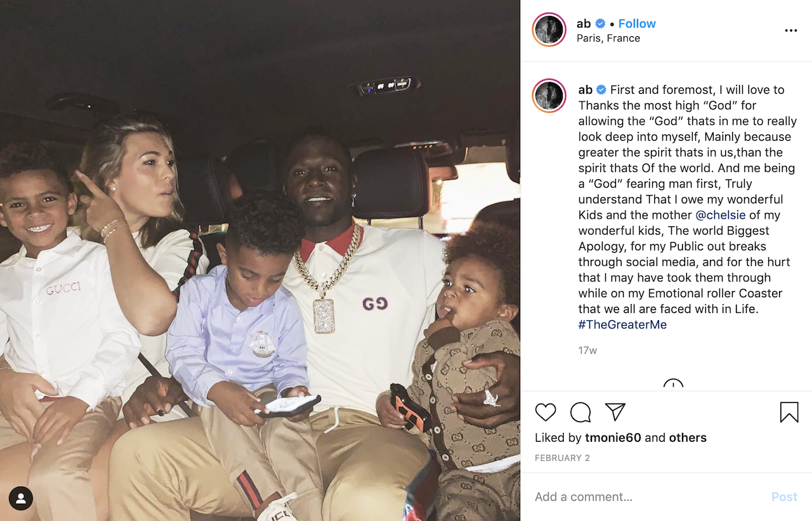Open header profile avatar of ab
Screen dimensions: 812x521
click(x=549, y=29)
